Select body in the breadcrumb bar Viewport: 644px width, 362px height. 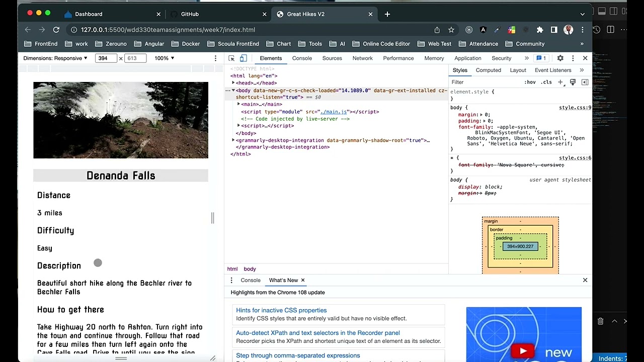point(250,269)
